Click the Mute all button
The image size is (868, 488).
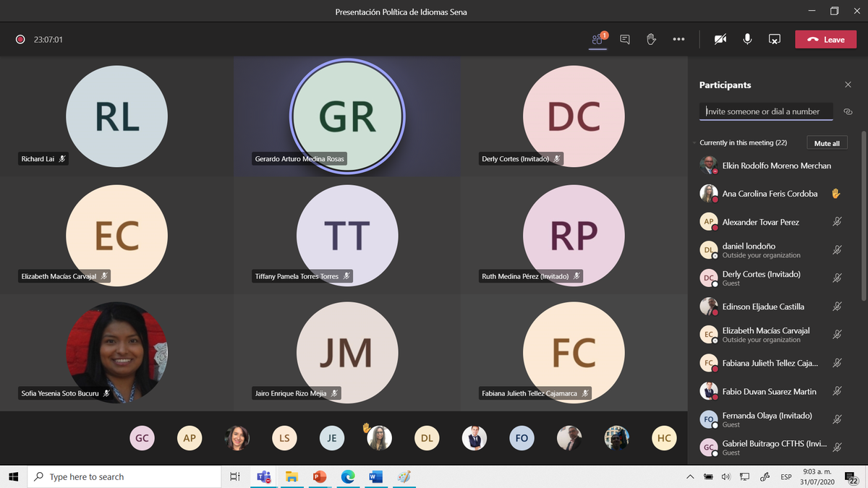point(827,143)
